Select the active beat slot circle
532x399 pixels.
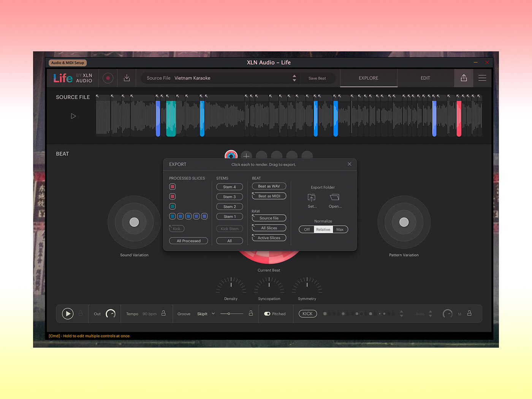tap(231, 155)
